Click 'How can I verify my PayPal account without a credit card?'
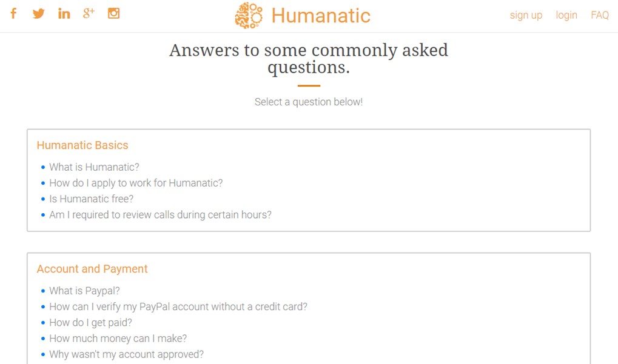618x364 pixels. click(x=179, y=306)
